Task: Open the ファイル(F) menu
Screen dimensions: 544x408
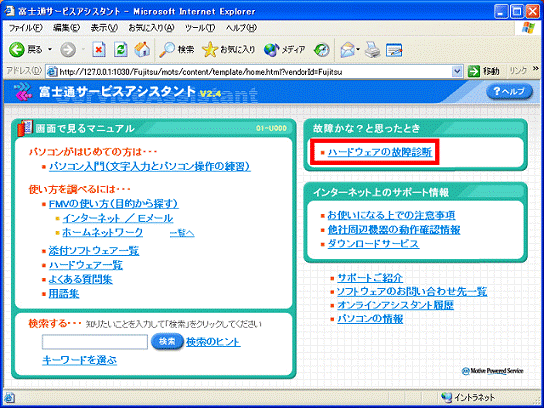Action: [x=26, y=28]
